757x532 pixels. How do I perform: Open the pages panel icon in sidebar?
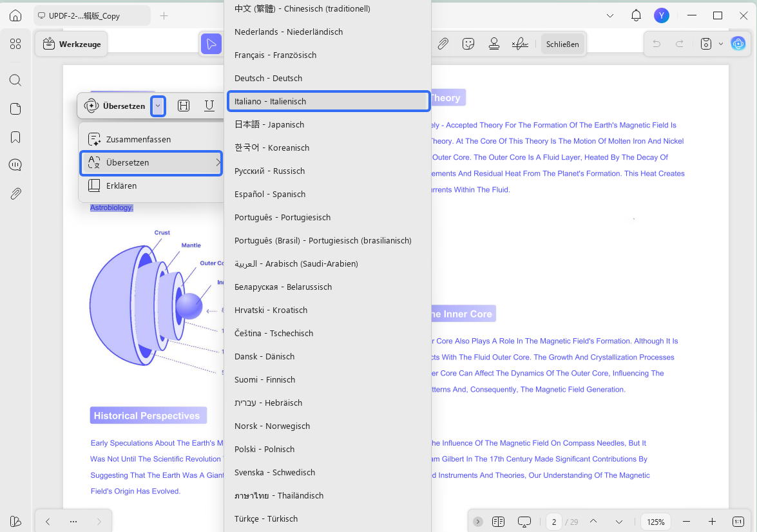(15, 109)
